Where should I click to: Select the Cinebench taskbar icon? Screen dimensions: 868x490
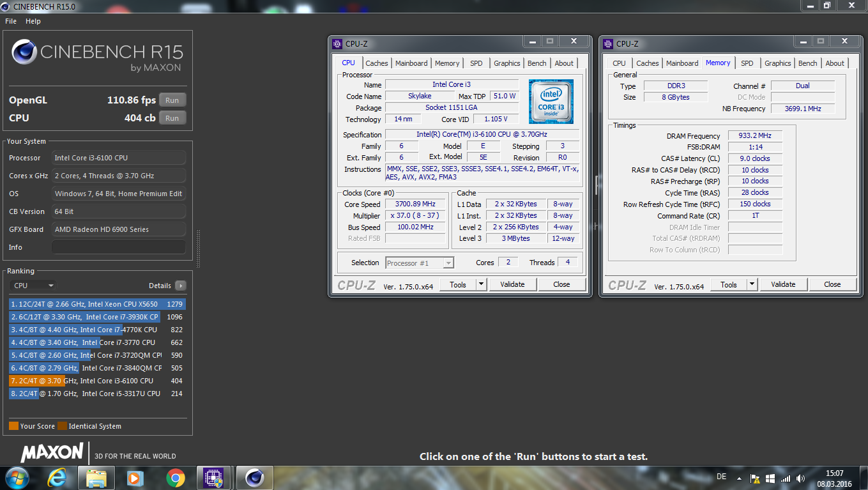(254, 478)
